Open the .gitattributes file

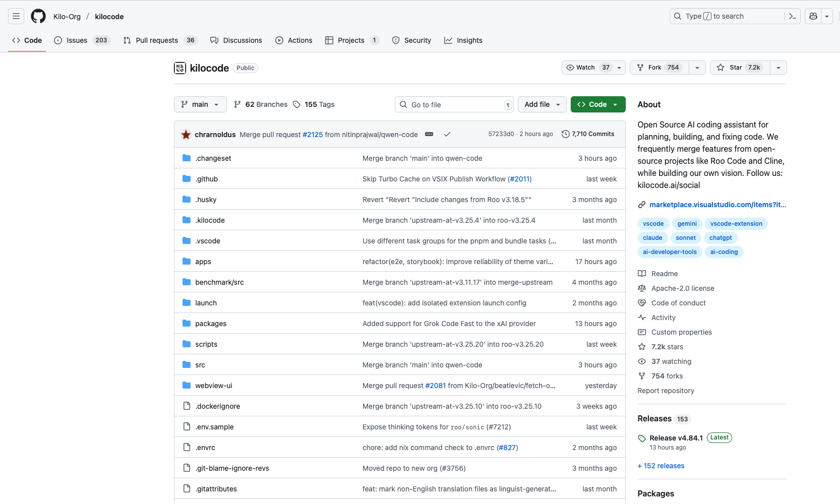click(216, 489)
